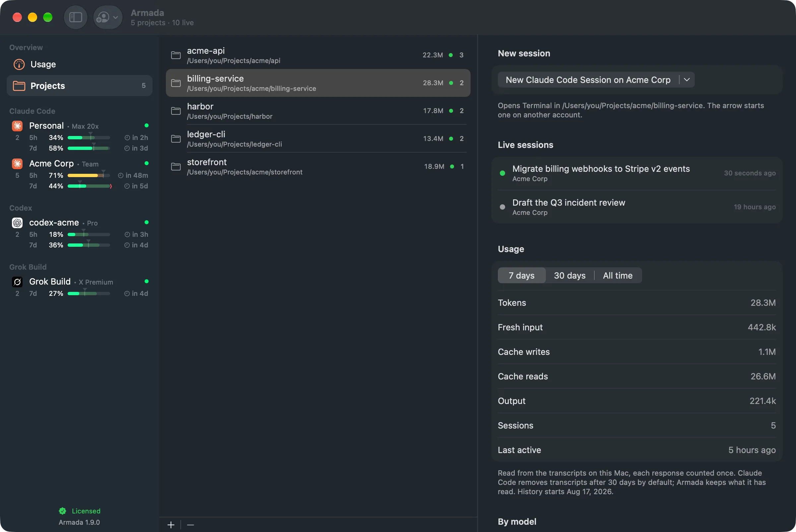Click the Acme Corp account green status dot

[x=147, y=163]
